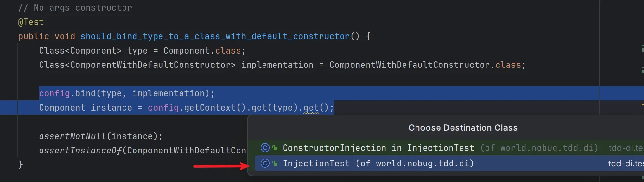644x182 pixels.
Task: Click the @Test annotation
Action: coord(31,22)
